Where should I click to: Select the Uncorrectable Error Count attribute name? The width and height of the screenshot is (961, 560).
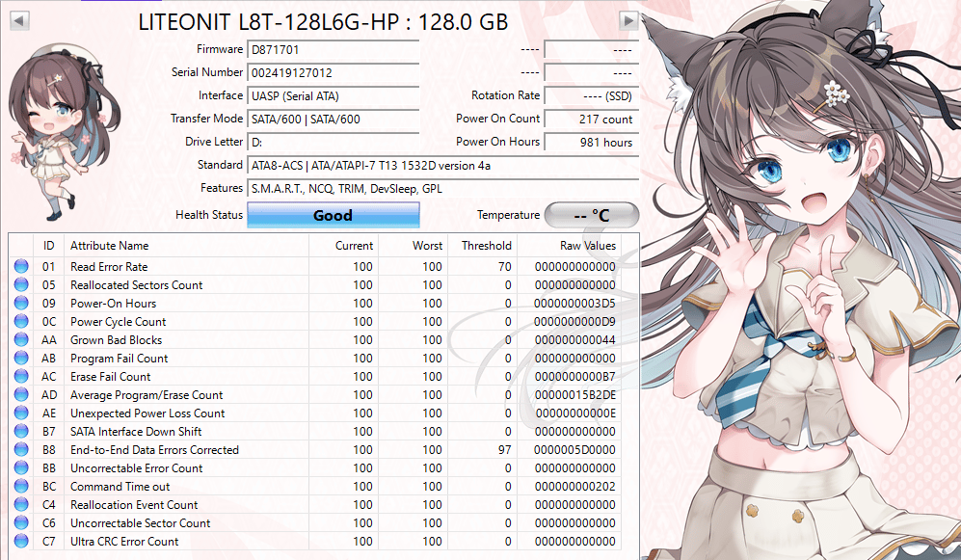pos(136,468)
